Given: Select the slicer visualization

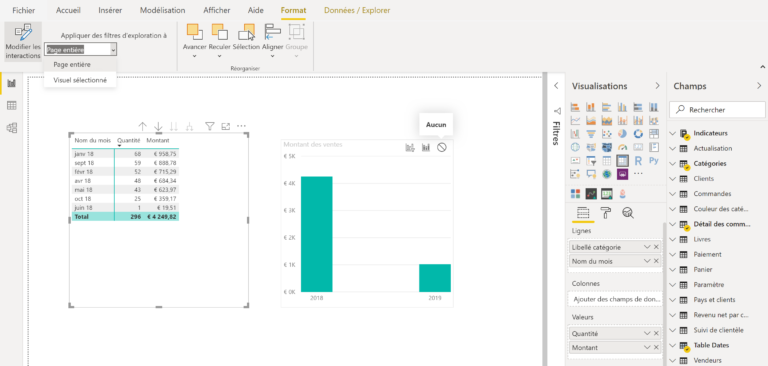Looking at the screenshot, I should 591,160.
